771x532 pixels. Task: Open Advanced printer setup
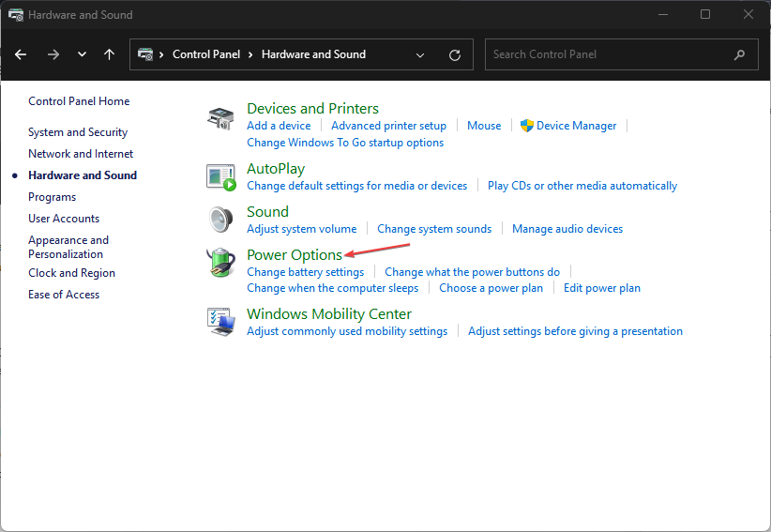pyautogui.click(x=388, y=126)
